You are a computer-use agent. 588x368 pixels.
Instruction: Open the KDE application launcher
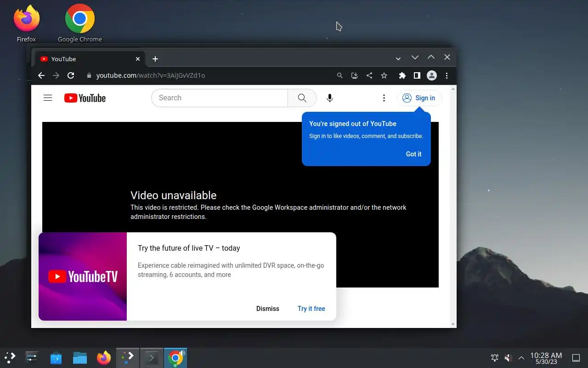10,357
